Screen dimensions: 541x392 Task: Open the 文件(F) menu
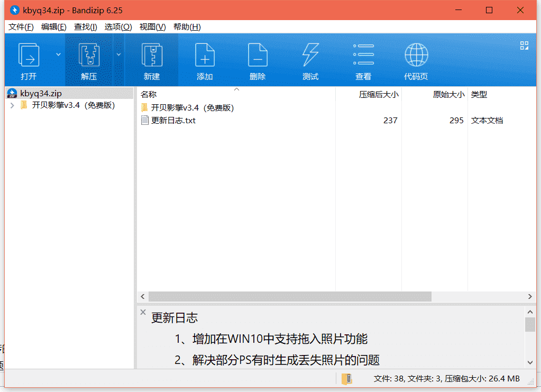pyautogui.click(x=21, y=27)
